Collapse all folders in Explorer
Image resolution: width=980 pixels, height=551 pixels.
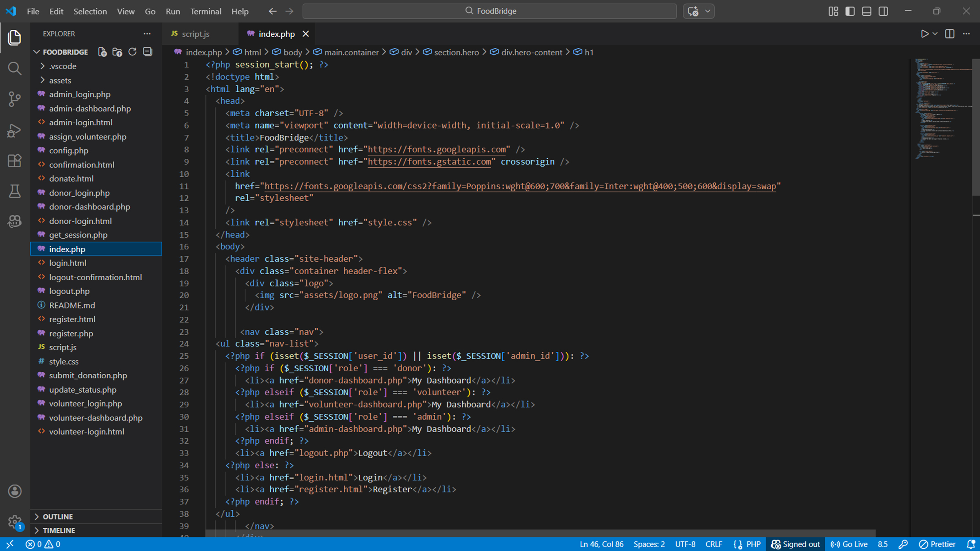[x=147, y=52]
